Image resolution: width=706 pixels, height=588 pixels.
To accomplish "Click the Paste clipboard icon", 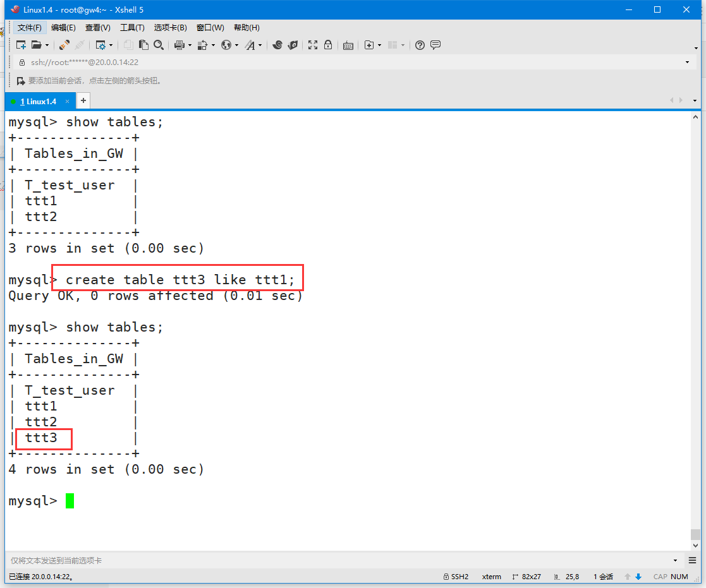I will tap(143, 45).
